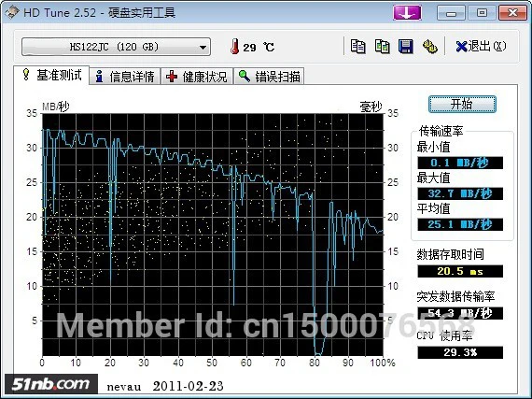The height and width of the screenshot is (399, 532).
Task: Click the 平均值 label
Action: (434, 208)
